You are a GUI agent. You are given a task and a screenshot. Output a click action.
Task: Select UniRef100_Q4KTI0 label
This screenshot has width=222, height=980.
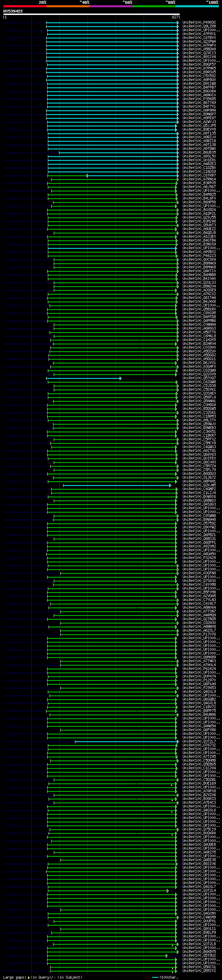199,271
